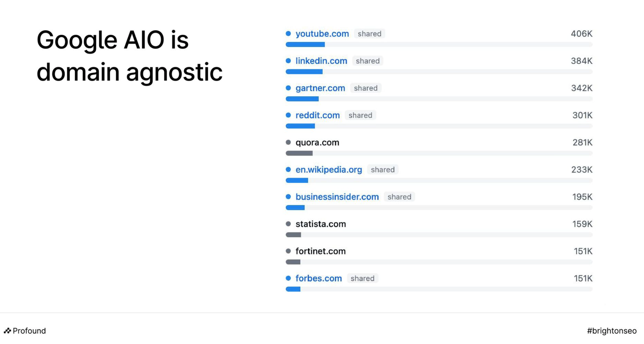This screenshot has width=644, height=344.
Task: Click the slide title Google AIO heading
Action: click(129, 56)
